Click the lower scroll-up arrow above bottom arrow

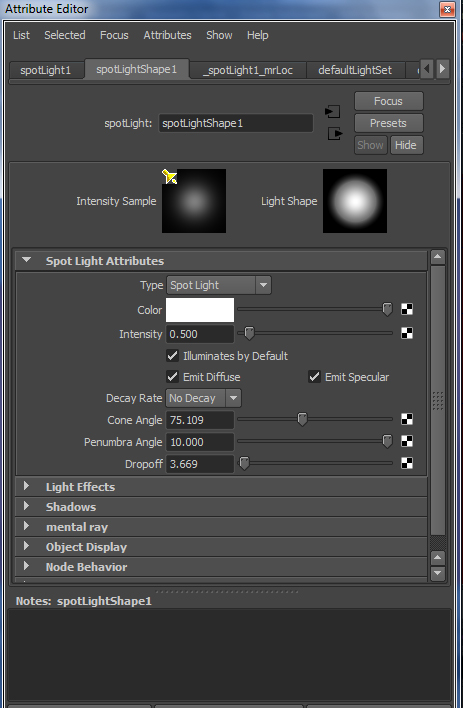(437, 558)
